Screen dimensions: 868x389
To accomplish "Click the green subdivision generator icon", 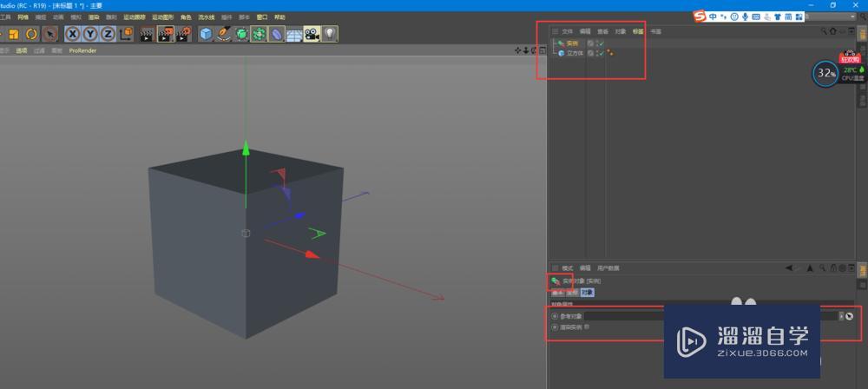I will 241,35.
